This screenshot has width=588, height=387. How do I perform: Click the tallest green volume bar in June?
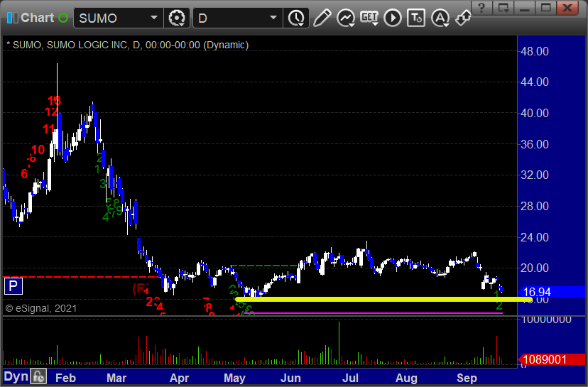339,343
